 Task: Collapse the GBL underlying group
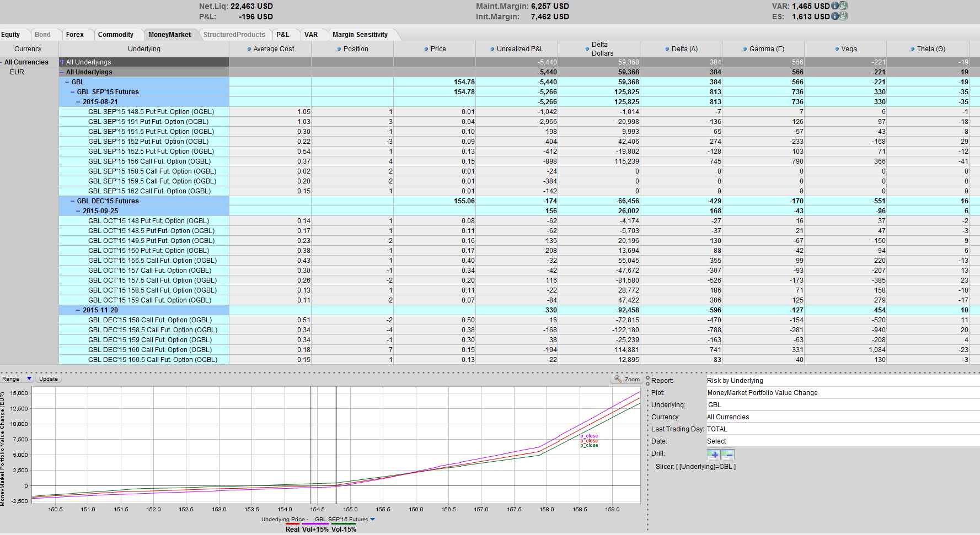click(68, 82)
